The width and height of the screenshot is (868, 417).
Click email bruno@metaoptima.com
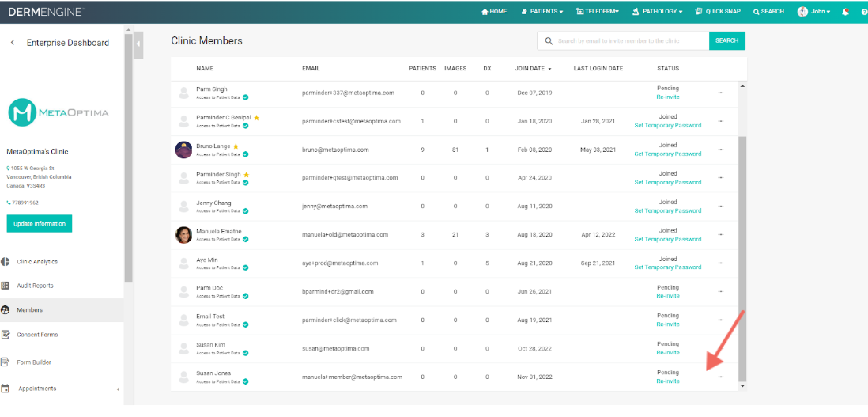point(335,150)
